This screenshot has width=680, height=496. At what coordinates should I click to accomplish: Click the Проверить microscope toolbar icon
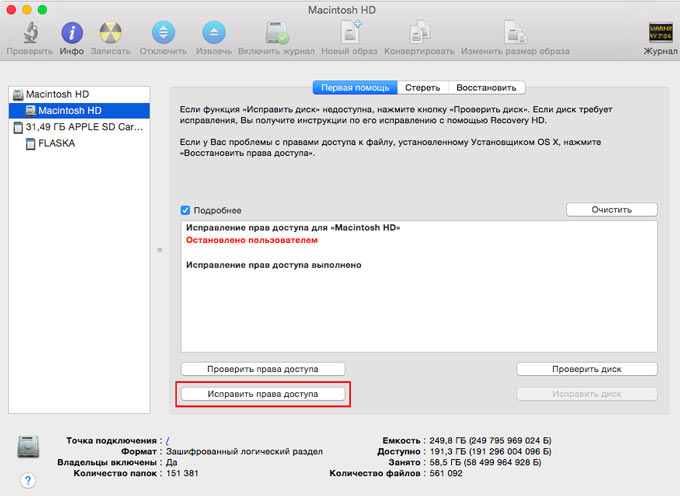coord(29,33)
